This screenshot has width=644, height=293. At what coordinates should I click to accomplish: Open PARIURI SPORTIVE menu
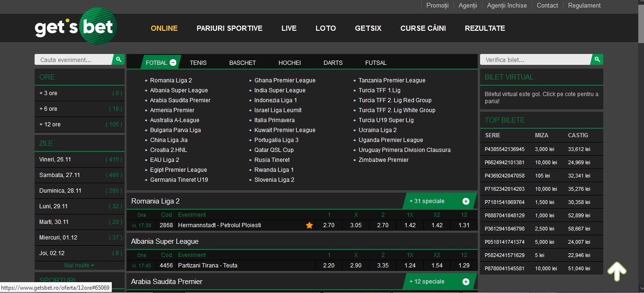point(229,28)
